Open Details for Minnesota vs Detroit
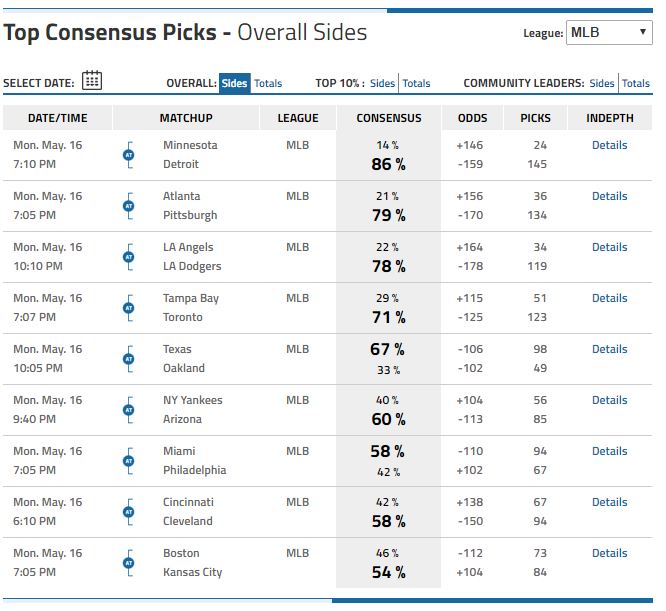The height and width of the screenshot is (611, 666). pos(609,145)
